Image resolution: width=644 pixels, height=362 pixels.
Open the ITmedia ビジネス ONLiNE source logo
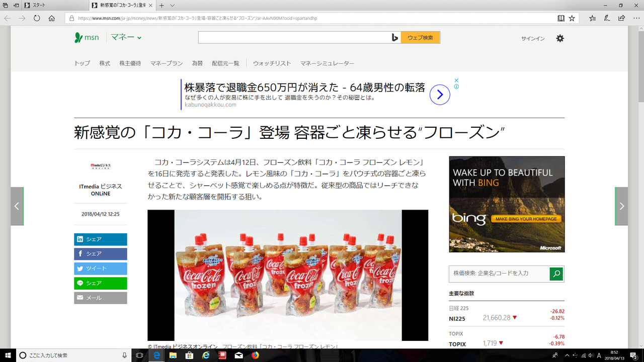pyautogui.click(x=101, y=166)
